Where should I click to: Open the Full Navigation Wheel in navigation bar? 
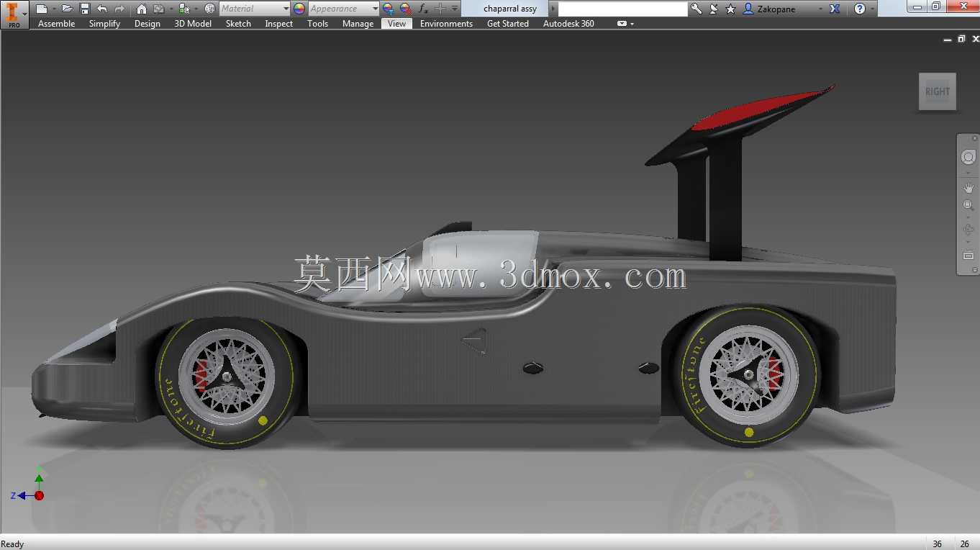coord(968,157)
